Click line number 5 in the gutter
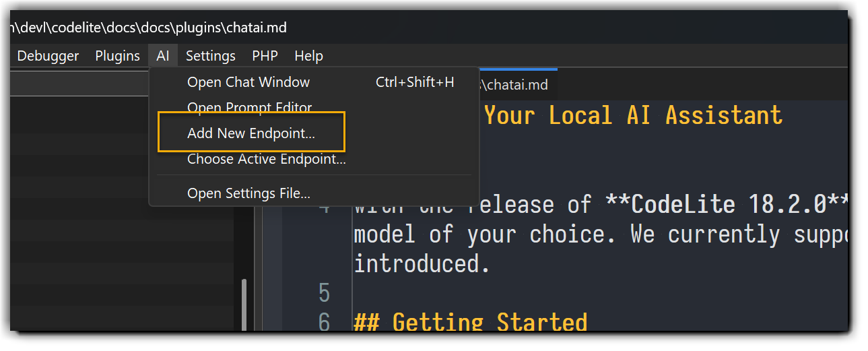 pyautogui.click(x=325, y=293)
